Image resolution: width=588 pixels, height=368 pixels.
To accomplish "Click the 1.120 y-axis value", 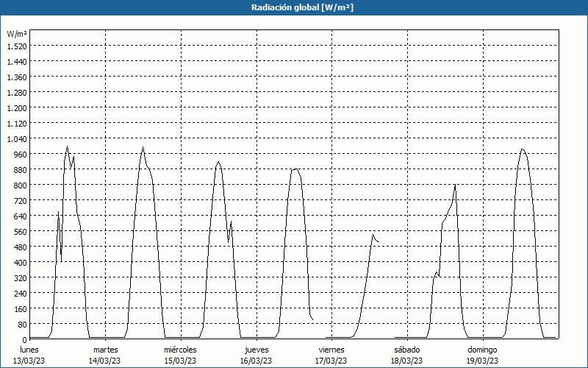I will (x=17, y=123).
